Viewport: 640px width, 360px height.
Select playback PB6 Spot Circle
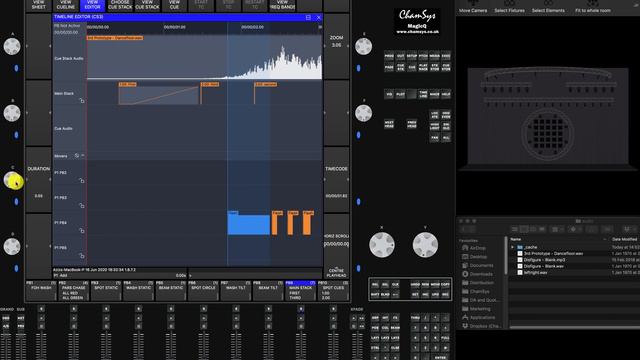click(x=203, y=291)
